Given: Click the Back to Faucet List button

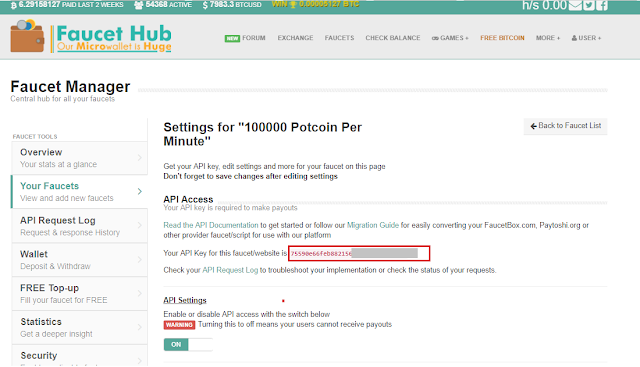Looking at the screenshot, I should click(x=565, y=126).
